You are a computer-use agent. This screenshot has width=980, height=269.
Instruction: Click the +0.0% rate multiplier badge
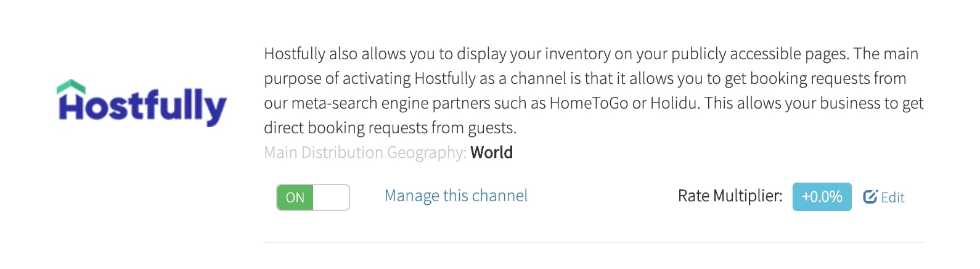point(822,197)
